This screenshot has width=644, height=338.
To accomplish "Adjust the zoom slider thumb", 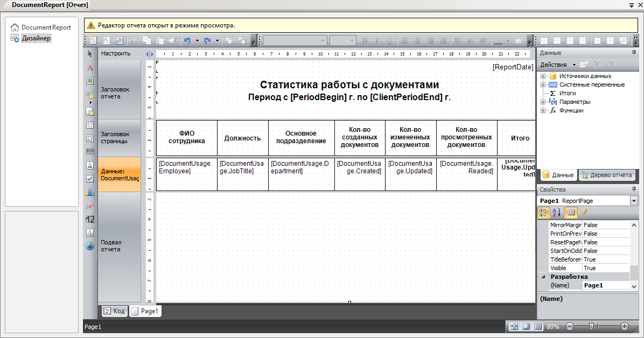I will [591, 326].
